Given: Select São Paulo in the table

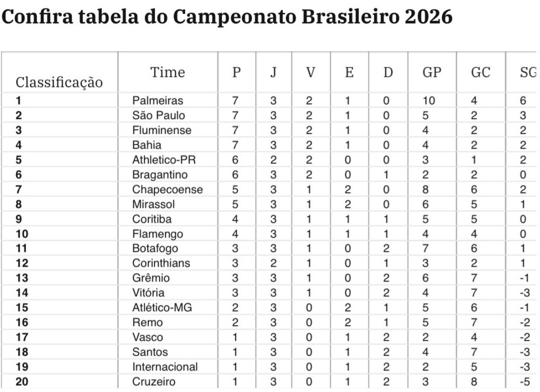Looking at the screenshot, I should [159, 115].
